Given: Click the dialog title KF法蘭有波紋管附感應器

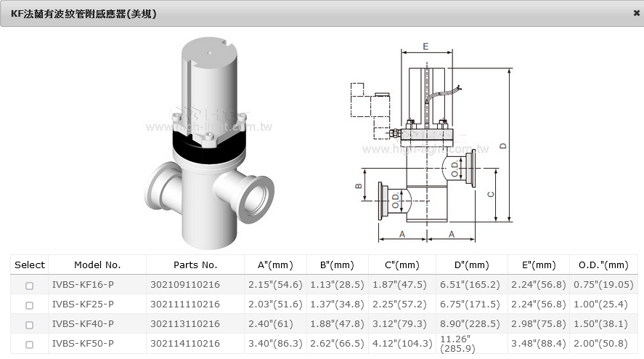Looking at the screenshot, I should pyautogui.click(x=83, y=13).
